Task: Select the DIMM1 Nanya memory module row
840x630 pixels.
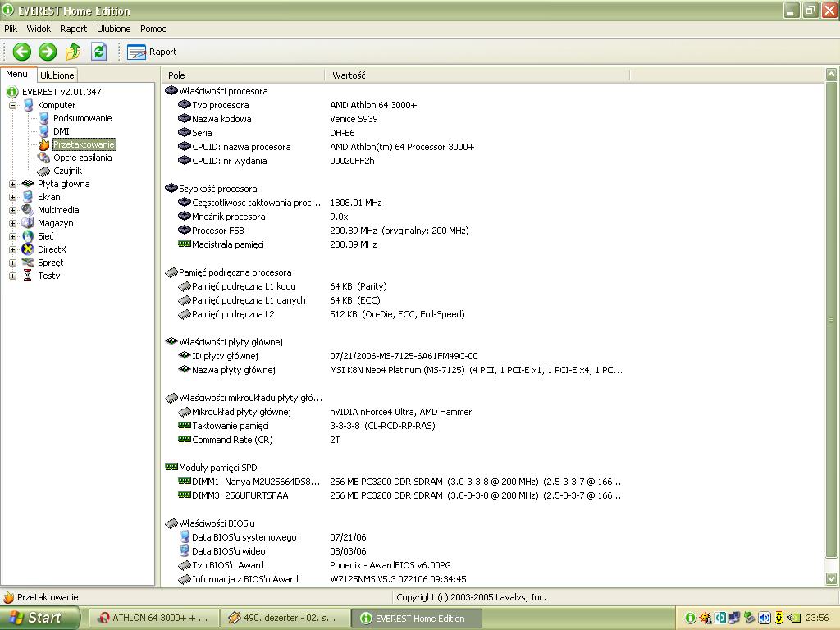Action: (395, 481)
